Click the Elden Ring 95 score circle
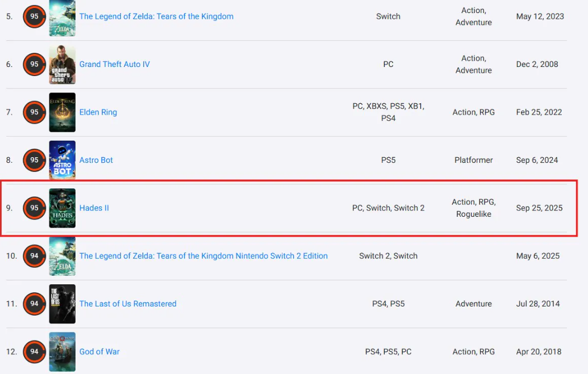This screenshot has width=588, height=374. (x=34, y=112)
